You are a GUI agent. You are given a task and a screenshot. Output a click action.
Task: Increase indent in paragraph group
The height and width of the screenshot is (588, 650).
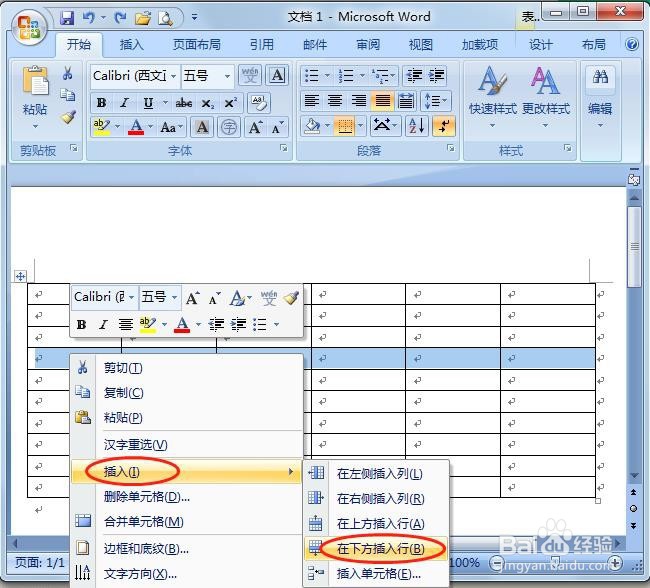[437, 75]
